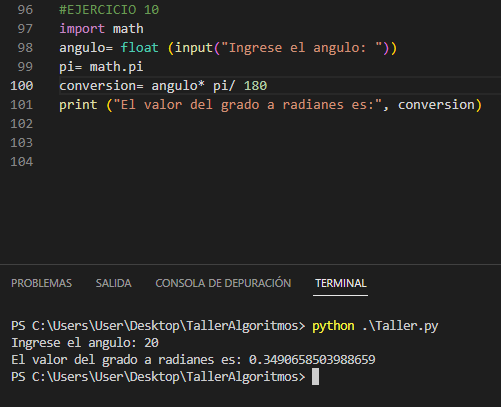Click line number 96 in gutter
The image size is (501, 407).
click(25, 10)
